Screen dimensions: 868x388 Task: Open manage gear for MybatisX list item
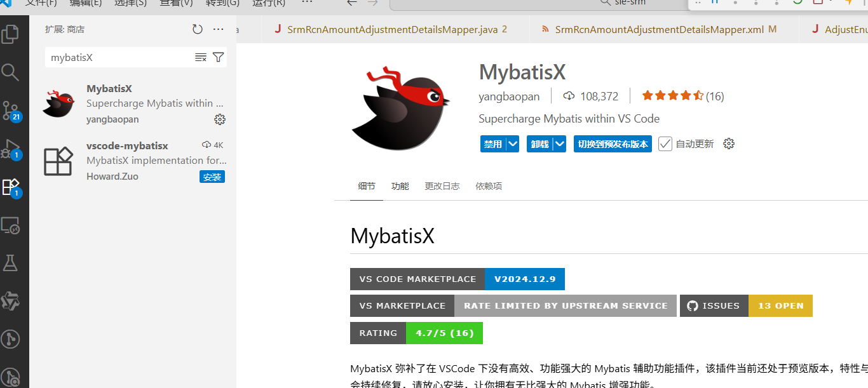coord(220,119)
